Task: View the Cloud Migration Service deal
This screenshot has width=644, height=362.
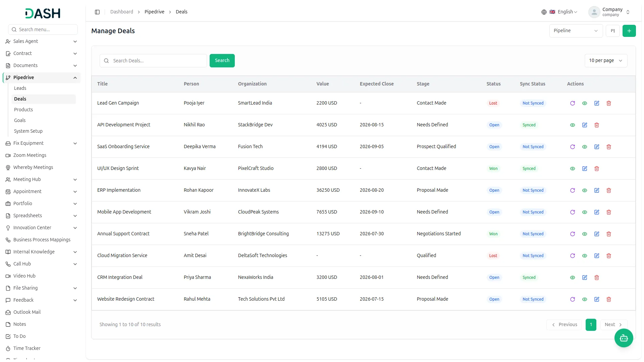Action: [x=585, y=256]
